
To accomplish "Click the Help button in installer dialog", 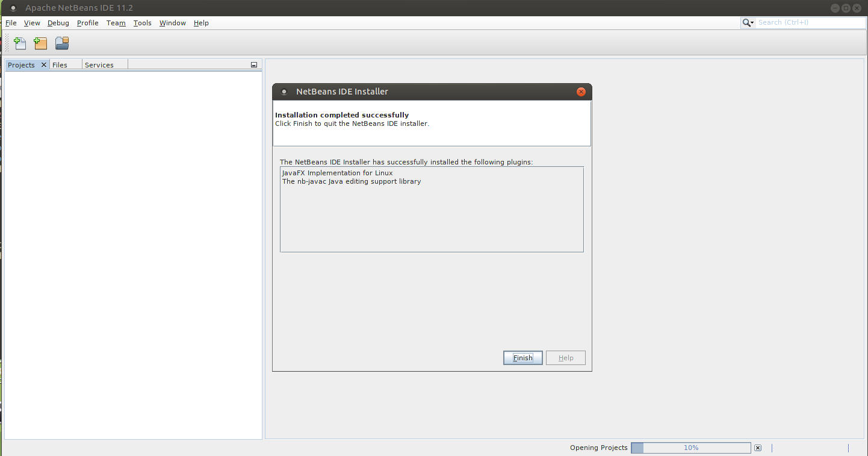I will click(x=565, y=358).
